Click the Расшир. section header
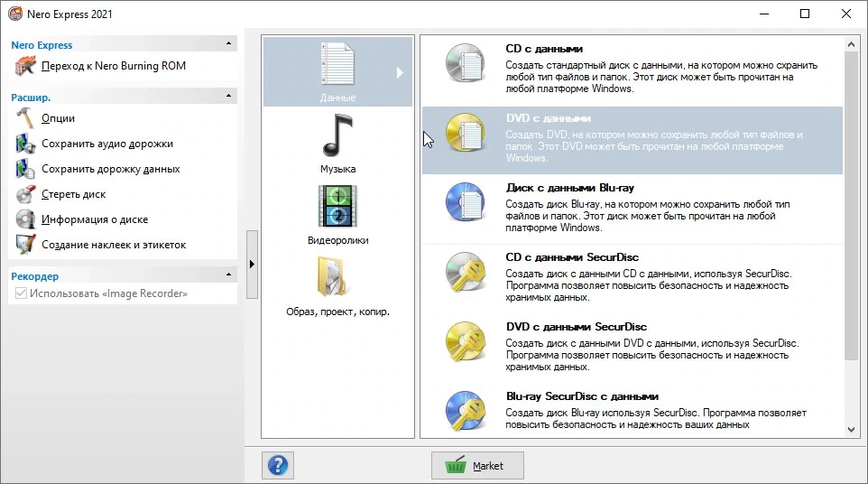 point(123,97)
